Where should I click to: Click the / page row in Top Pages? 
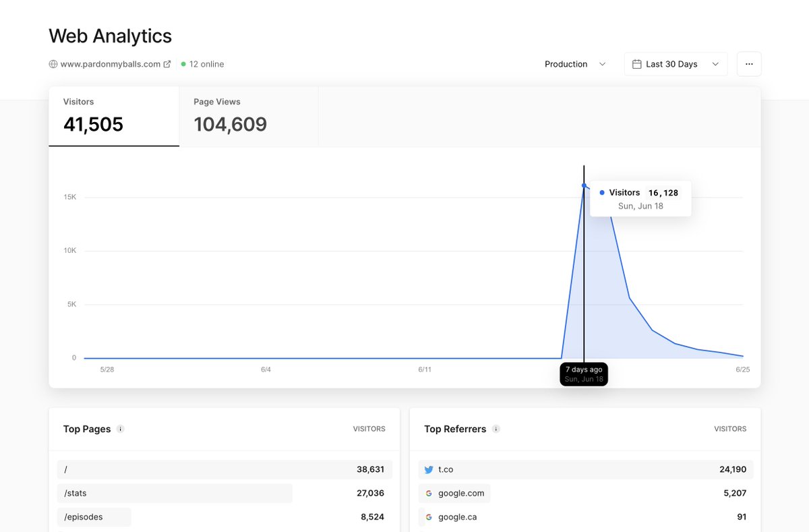click(x=224, y=469)
